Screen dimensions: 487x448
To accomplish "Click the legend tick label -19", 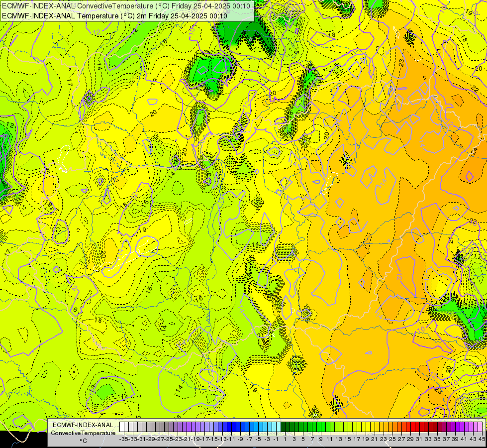I will tap(196, 439).
